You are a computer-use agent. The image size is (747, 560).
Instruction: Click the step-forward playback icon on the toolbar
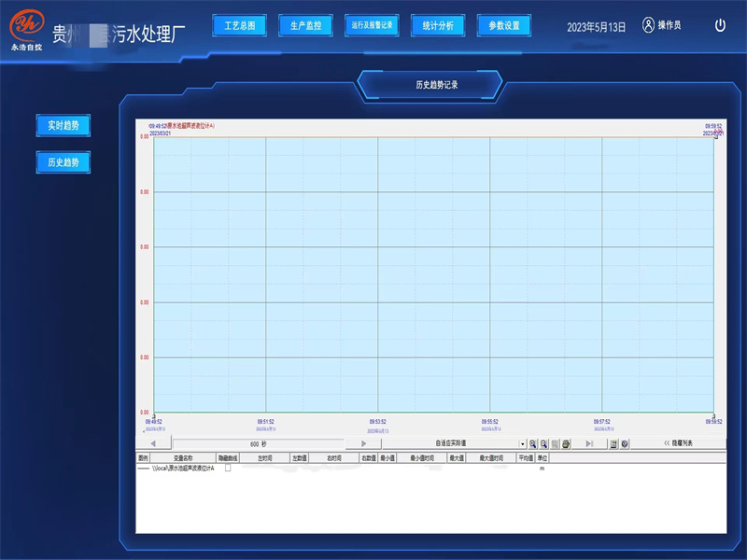[x=590, y=442]
